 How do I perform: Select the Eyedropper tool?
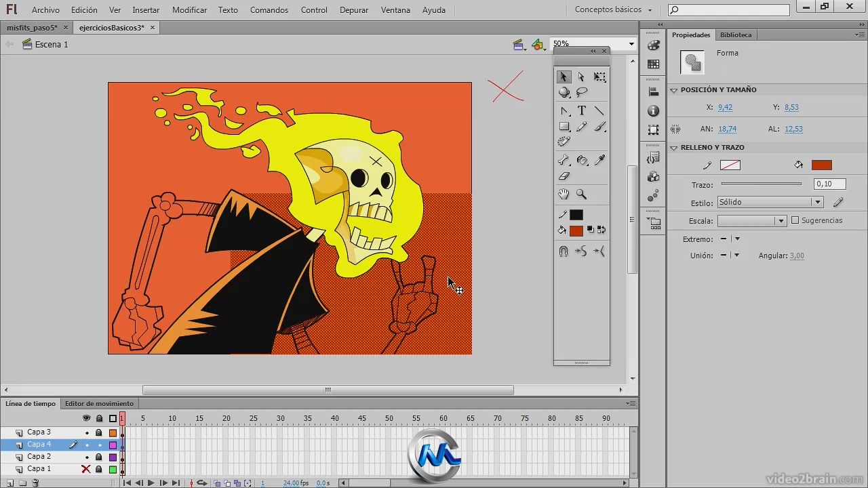(x=599, y=161)
